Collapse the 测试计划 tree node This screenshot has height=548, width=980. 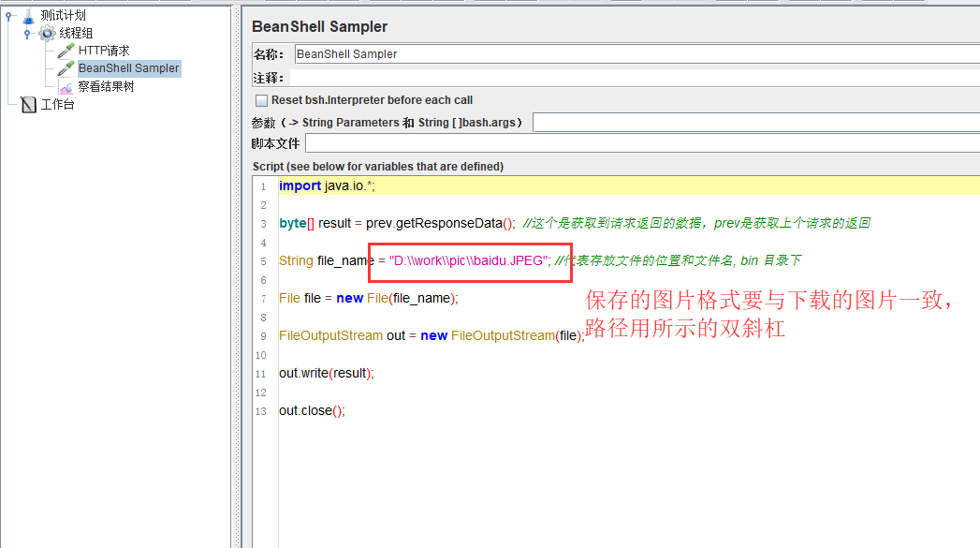(x=8, y=16)
